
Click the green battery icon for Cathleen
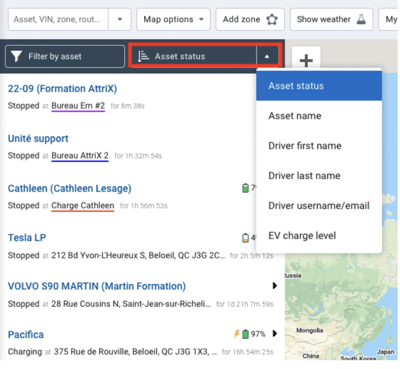[245, 188]
